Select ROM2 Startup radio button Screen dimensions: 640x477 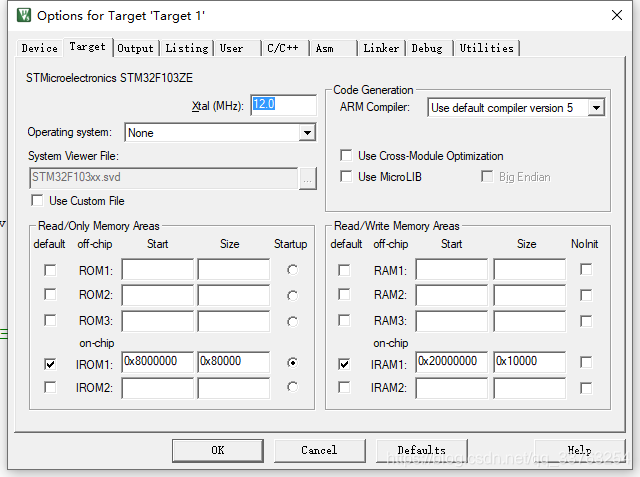click(x=292, y=295)
